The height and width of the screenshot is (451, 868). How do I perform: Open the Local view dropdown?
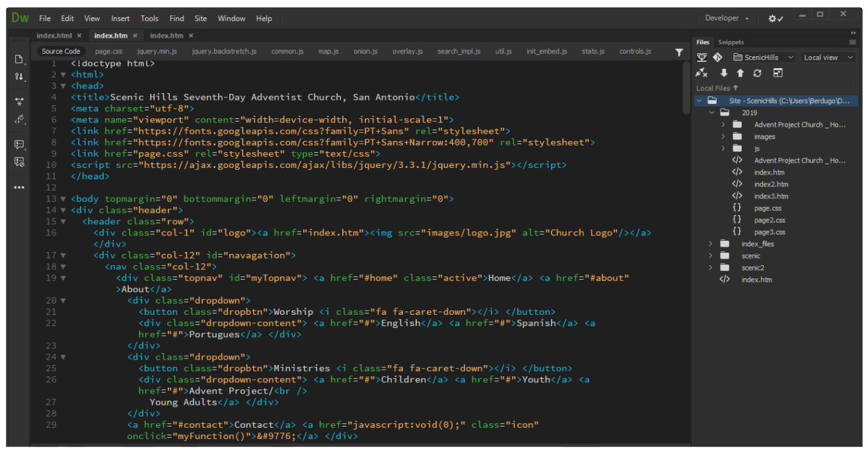coord(828,58)
